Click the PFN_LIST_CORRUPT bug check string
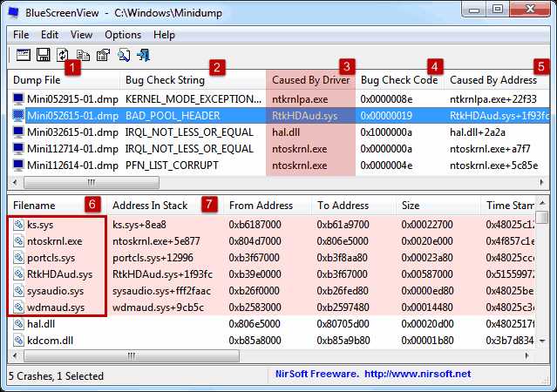557x392 pixels. click(172, 166)
